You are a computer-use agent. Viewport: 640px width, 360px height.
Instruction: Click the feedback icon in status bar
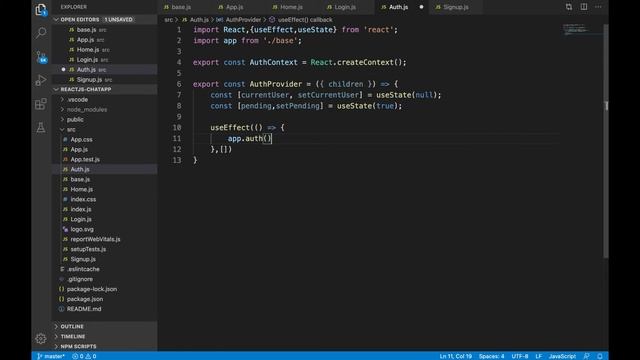(x=587, y=356)
